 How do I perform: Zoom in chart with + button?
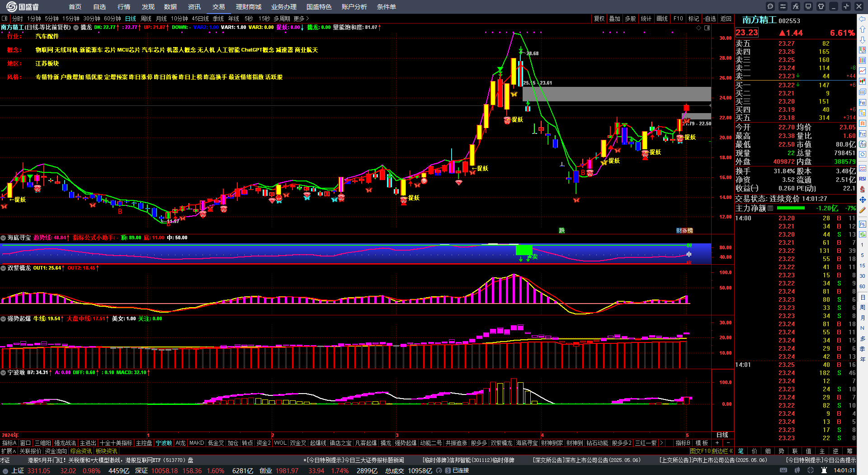pyautogui.click(x=717, y=443)
